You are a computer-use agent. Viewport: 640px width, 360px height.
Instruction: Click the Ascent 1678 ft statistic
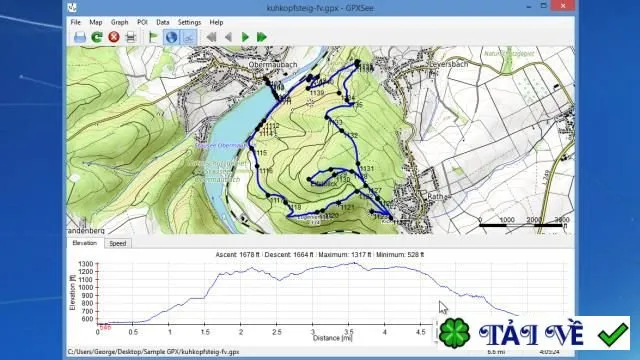tap(238, 254)
